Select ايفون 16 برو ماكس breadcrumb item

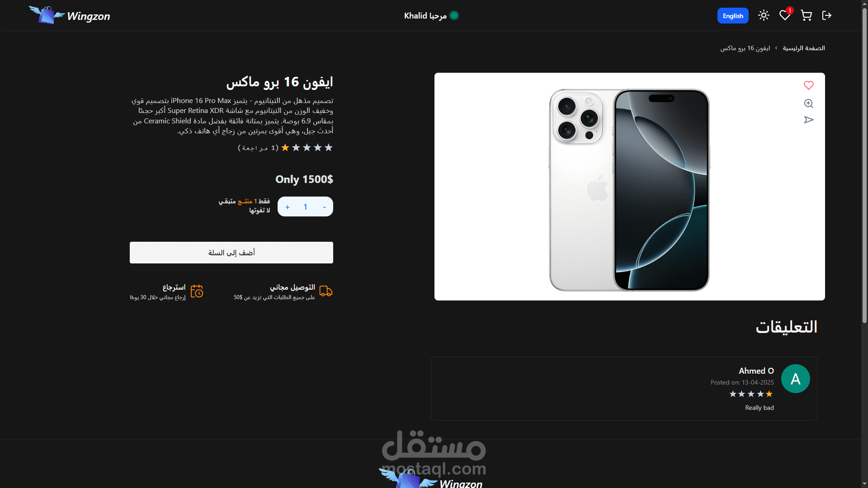[745, 48]
